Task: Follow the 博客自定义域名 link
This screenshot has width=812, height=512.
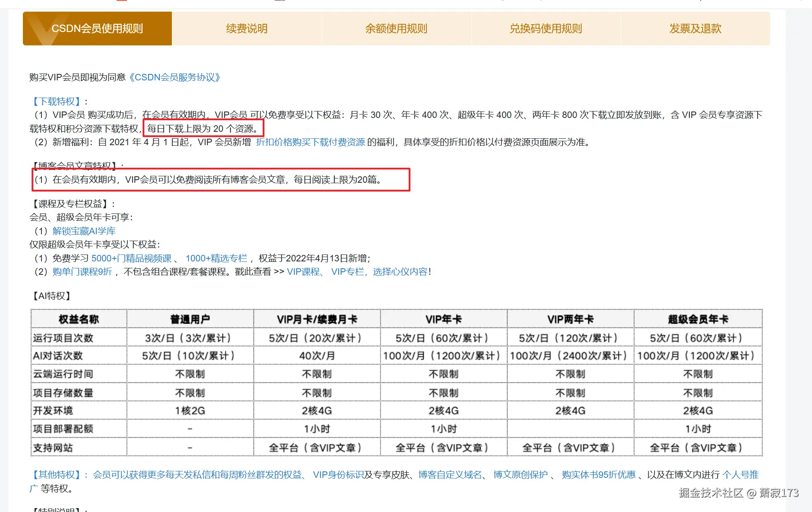Action: coord(450,475)
